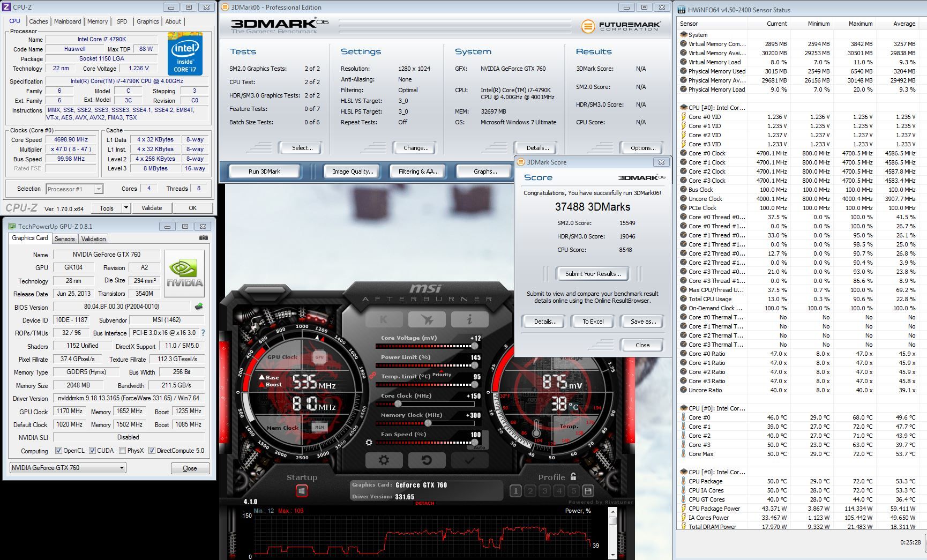Click Validate in CPU-Z
The image size is (927, 560).
click(x=152, y=208)
